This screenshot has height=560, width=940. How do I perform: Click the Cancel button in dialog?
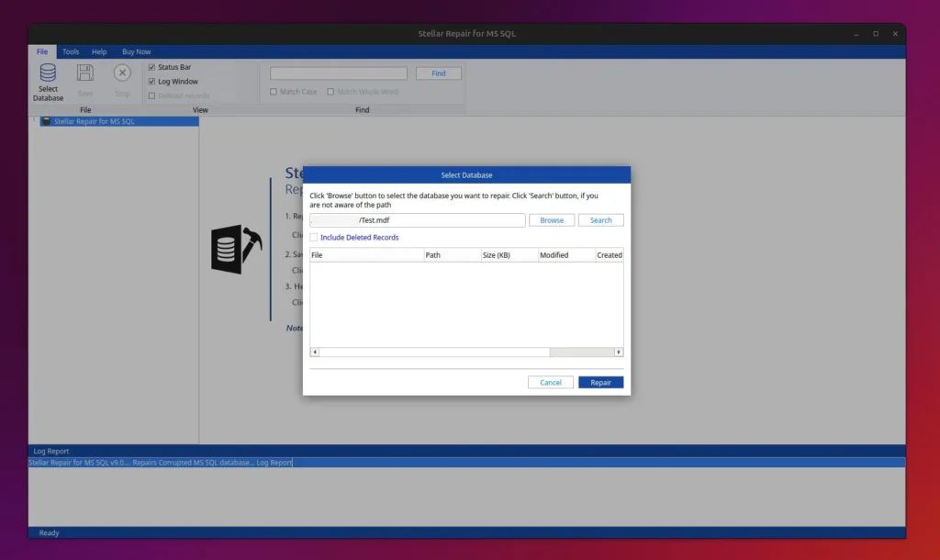[551, 382]
